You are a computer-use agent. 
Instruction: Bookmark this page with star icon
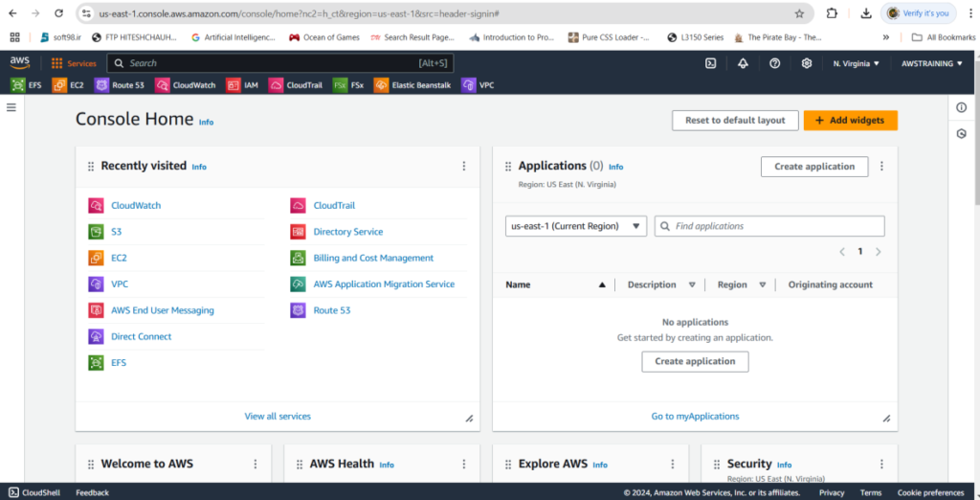[799, 13]
